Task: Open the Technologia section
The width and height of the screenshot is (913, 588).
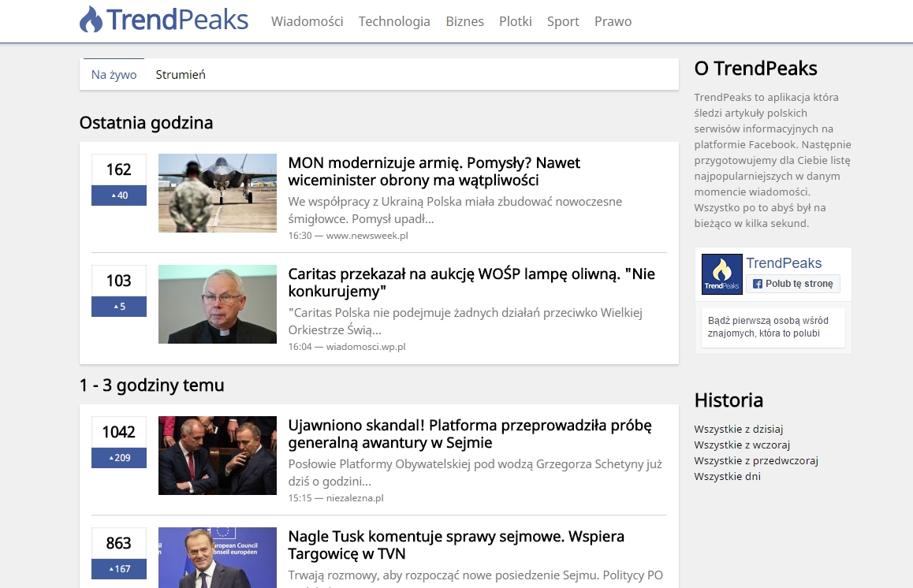Action: 394,21
